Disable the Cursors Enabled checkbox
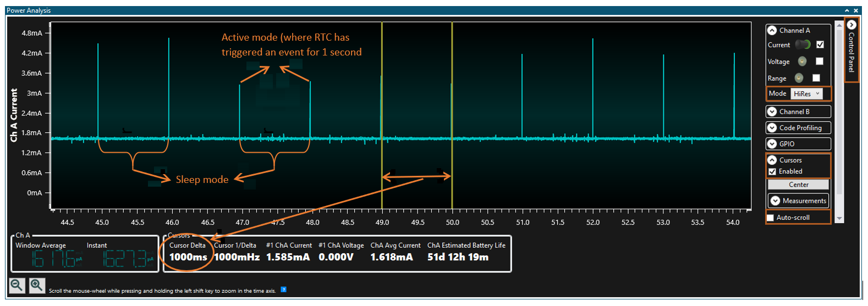 pos(772,171)
